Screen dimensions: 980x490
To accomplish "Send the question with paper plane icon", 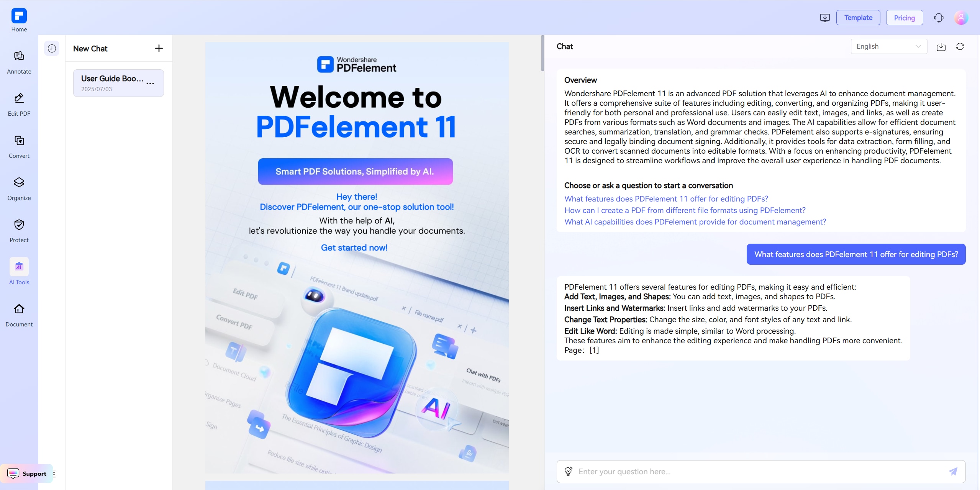I will 953,471.
